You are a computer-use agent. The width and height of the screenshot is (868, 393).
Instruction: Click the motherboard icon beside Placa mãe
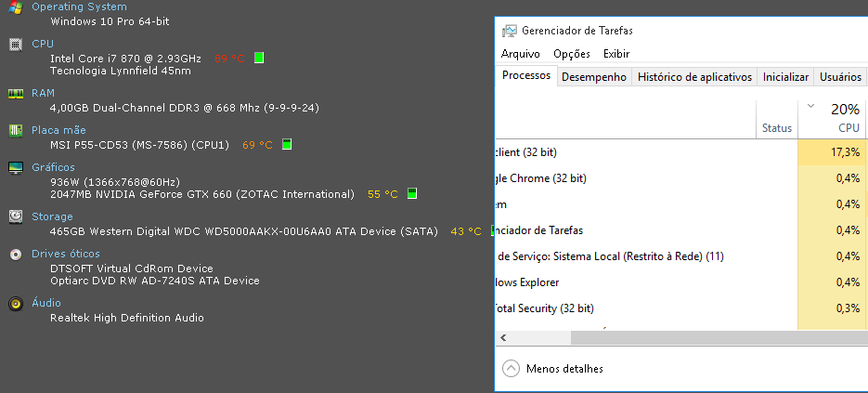click(16, 131)
